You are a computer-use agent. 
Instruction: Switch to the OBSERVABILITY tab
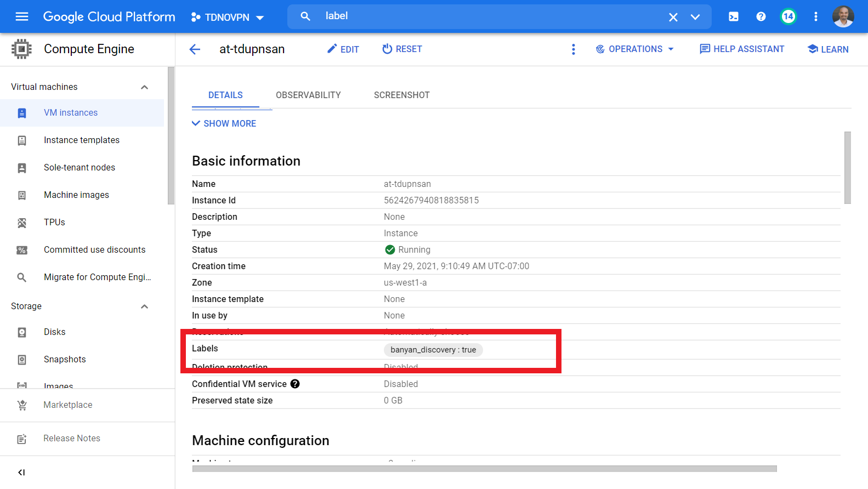pyautogui.click(x=308, y=95)
